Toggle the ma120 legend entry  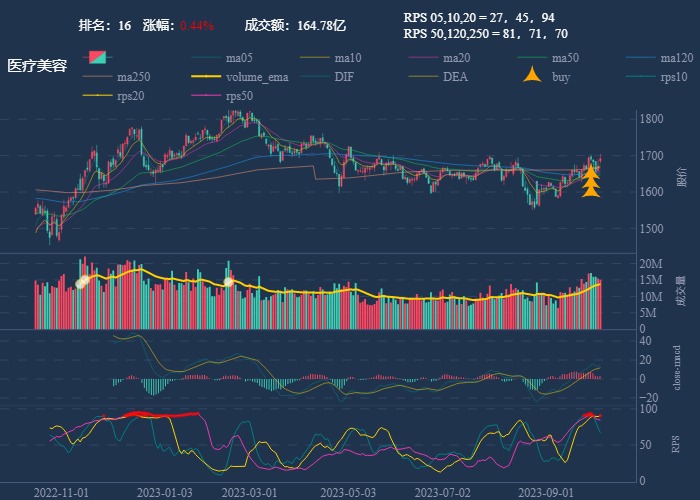pyautogui.click(x=676, y=58)
